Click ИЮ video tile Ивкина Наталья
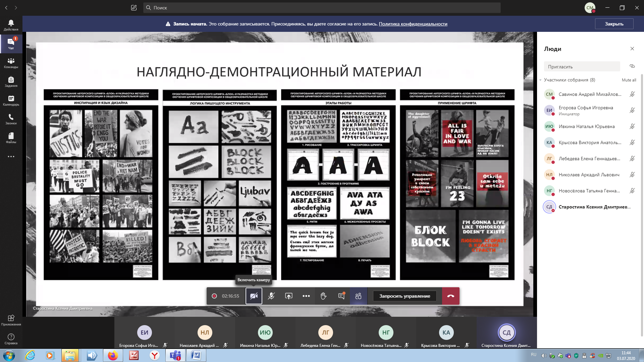Screen dimensions: 644x362 [265, 333]
